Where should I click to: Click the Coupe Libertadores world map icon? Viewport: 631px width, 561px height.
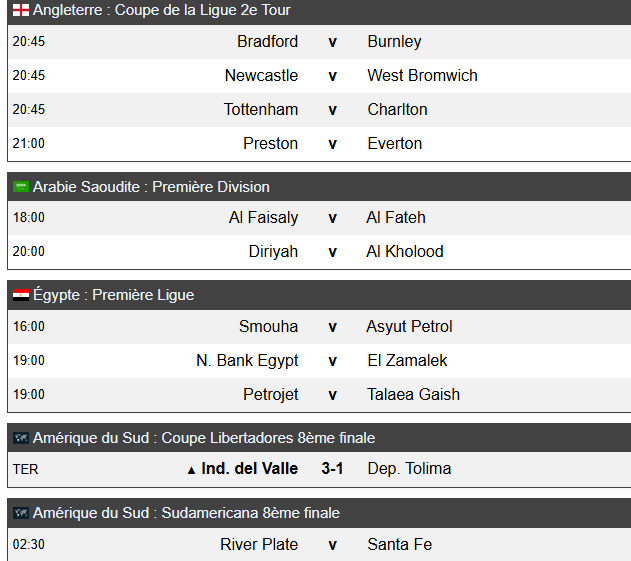pos(21,438)
